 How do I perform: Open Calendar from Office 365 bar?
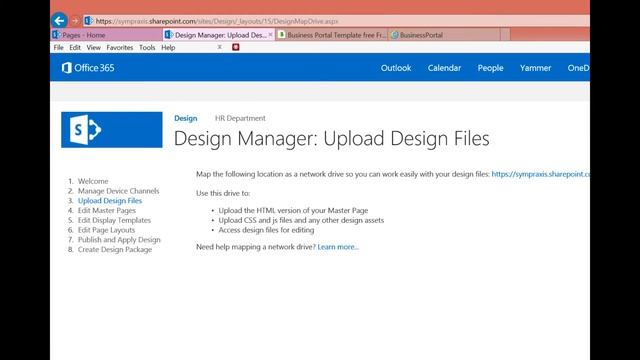coord(444,68)
